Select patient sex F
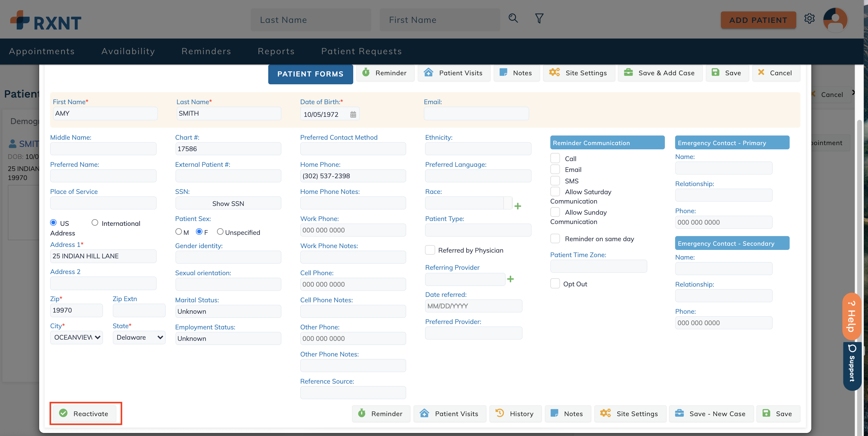868x436 pixels. pyautogui.click(x=199, y=232)
